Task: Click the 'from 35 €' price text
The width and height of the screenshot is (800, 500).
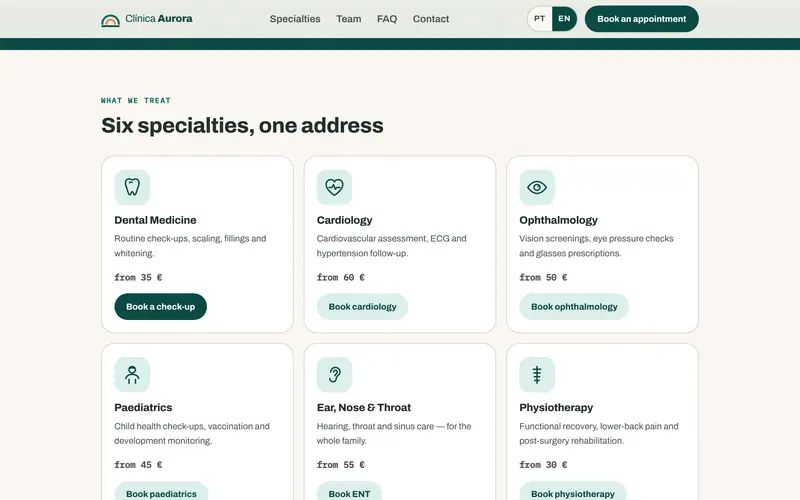Action: coord(138,277)
